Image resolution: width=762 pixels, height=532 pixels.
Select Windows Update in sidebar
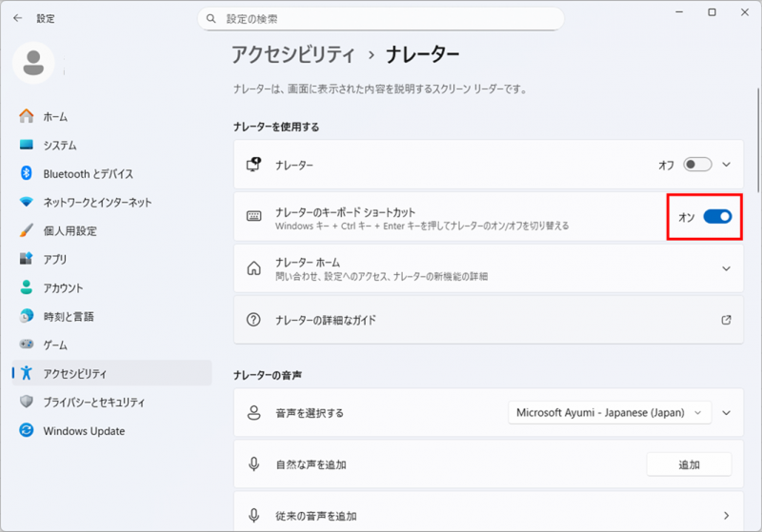pyautogui.click(x=84, y=431)
